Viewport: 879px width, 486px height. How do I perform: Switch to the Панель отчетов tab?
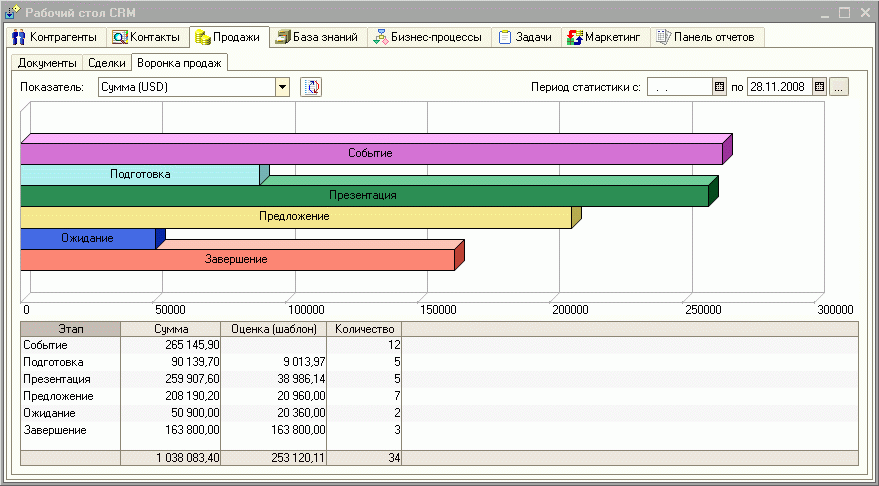[x=704, y=37]
